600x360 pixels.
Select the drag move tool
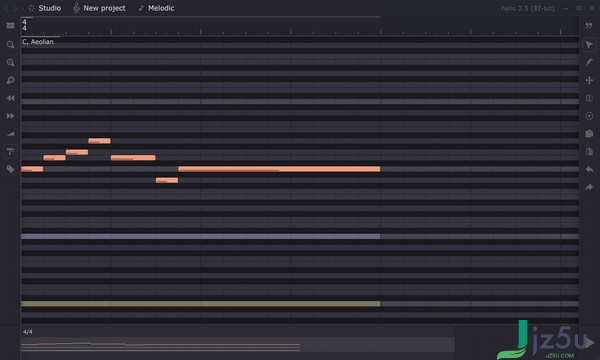pyautogui.click(x=589, y=80)
